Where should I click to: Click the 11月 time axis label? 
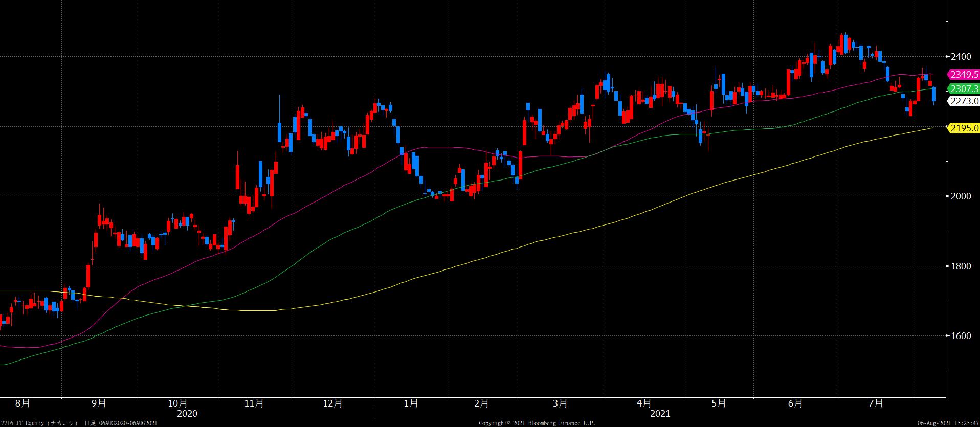tap(254, 403)
